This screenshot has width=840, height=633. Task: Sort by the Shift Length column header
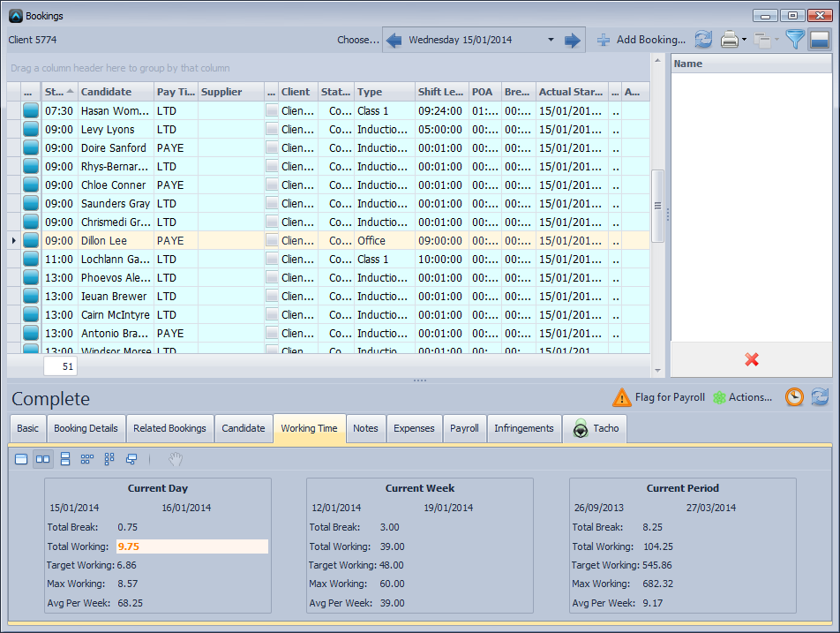pos(442,92)
